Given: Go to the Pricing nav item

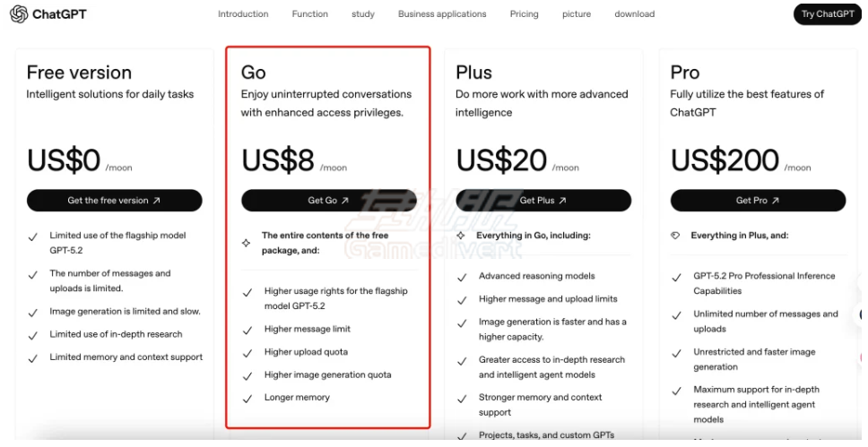Looking at the screenshot, I should pyautogui.click(x=525, y=14).
